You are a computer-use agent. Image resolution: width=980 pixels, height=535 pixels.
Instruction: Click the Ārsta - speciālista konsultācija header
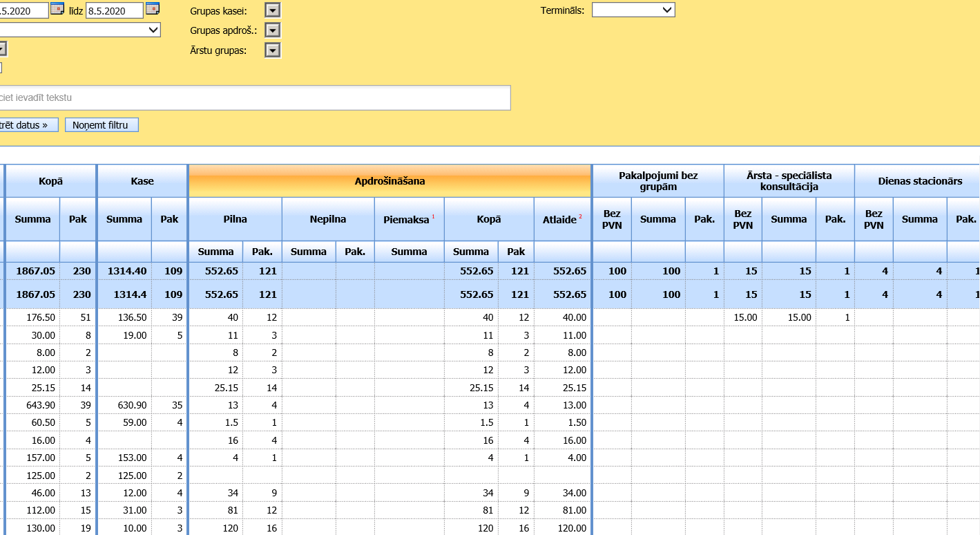(x=789, y=181)
